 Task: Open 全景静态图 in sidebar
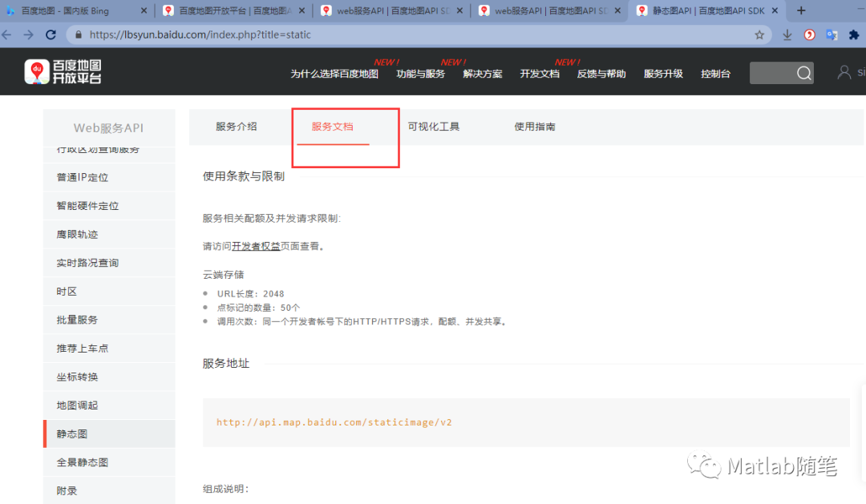[109, 462]
